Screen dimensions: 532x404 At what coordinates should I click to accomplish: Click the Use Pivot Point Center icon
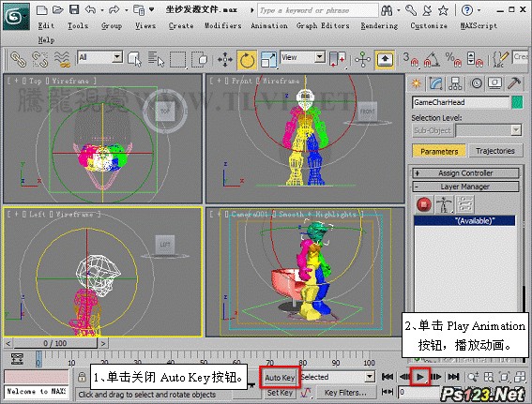click(338, 59)
